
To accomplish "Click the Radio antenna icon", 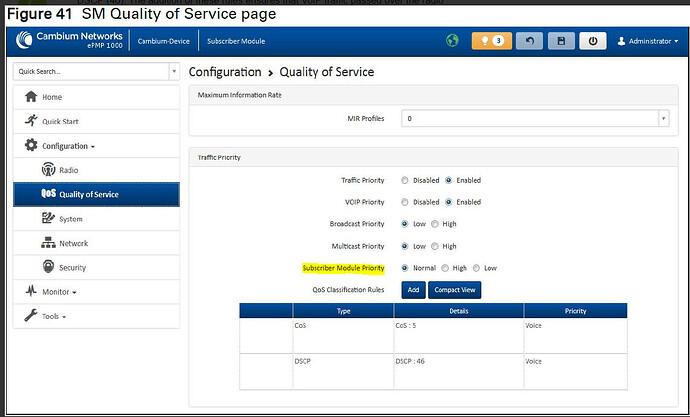I will pyautogui.click(x=48, y=169).
